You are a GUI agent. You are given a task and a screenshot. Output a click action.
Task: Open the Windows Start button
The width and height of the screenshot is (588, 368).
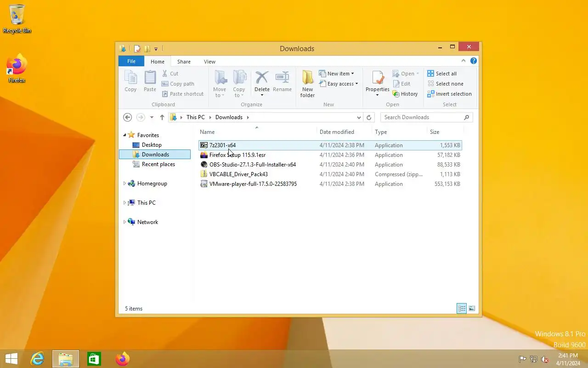11,359
